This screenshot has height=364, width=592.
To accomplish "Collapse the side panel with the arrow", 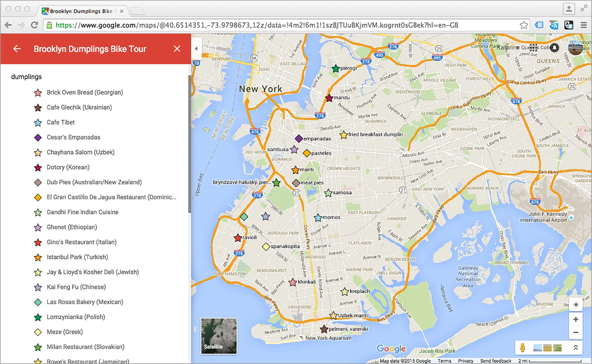I will [196, 49].
